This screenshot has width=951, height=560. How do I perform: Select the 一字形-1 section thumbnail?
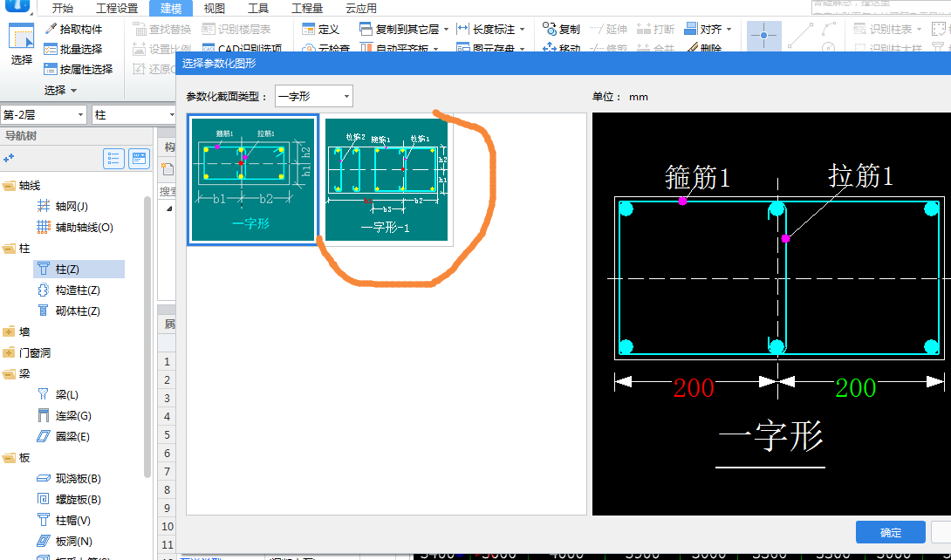[387, 180]
